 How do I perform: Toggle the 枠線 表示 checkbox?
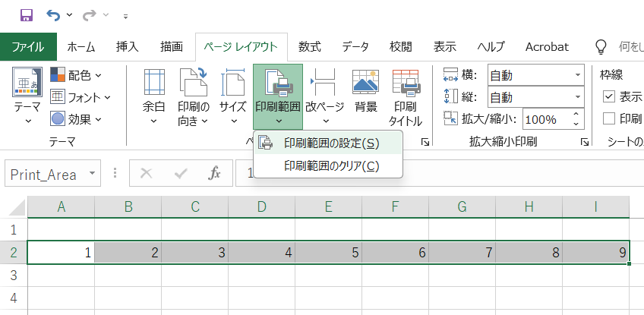point(609,96)
